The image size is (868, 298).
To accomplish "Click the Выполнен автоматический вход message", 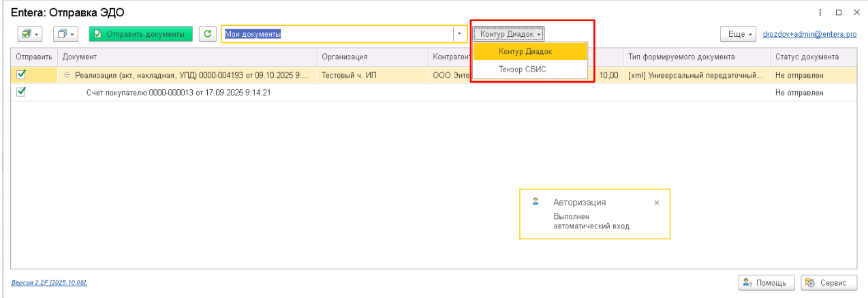I will click(x=591, y=221).
